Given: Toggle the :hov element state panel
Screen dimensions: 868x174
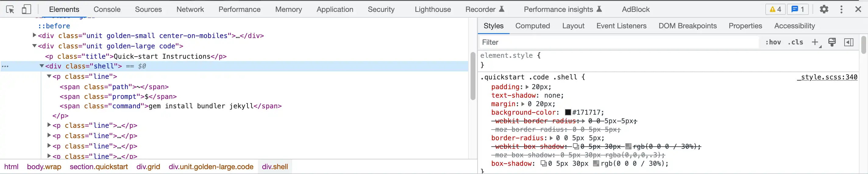Looking at the screenshot, I should point(773,42).
